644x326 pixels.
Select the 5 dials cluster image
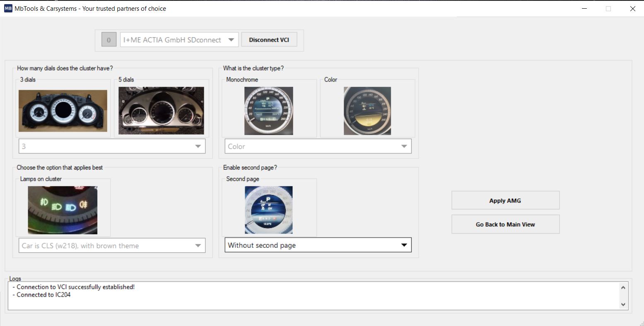(161, 110)
